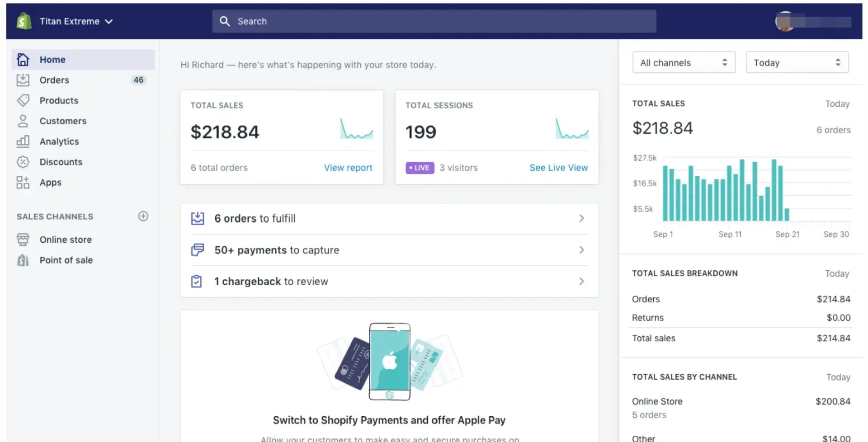Click the payments to capture card icon
This screenshot has height=442, width=868.
coord(198,249)
